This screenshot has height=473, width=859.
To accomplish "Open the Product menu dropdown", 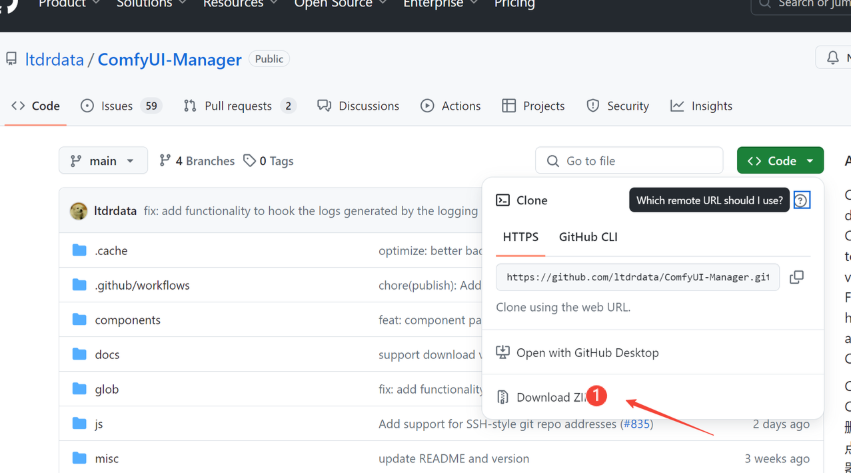I will [68, 4].
